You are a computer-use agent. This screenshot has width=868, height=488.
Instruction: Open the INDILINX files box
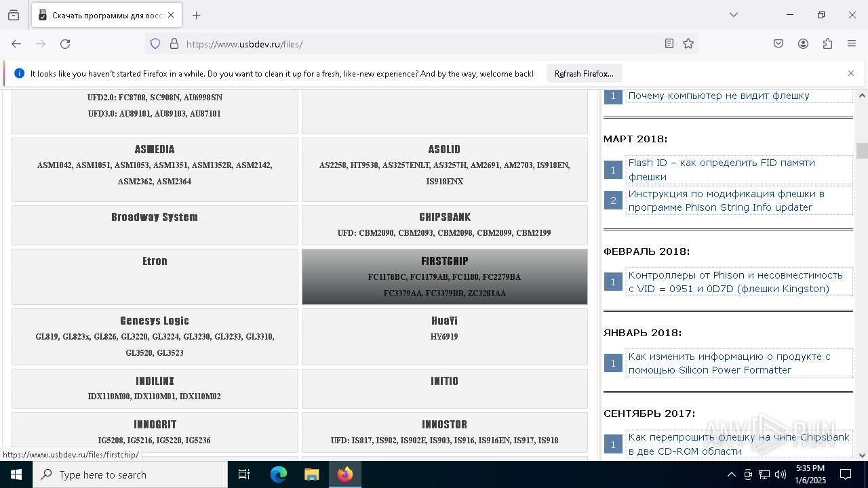tap(155, 388)
